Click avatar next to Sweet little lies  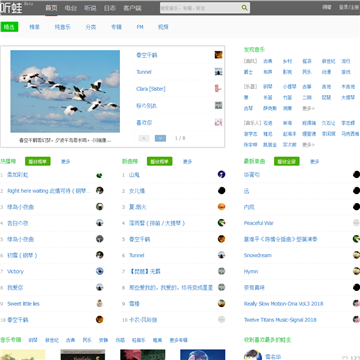pos(99,303)
